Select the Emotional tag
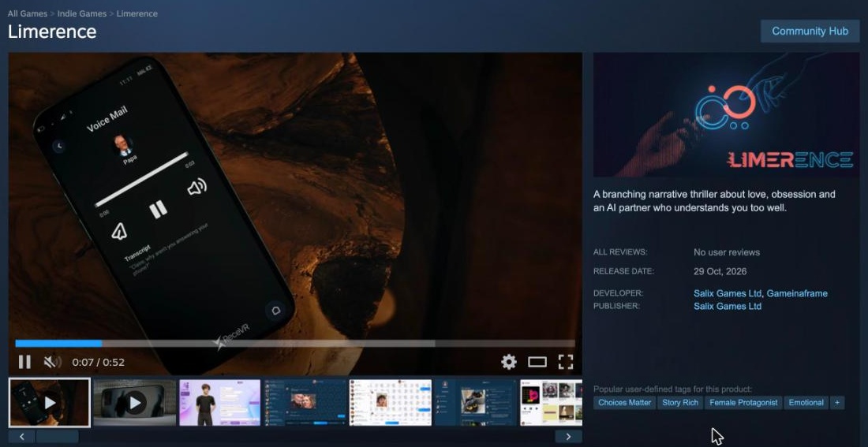Viewport: 868px width, 447px height. tap(806, 402)
